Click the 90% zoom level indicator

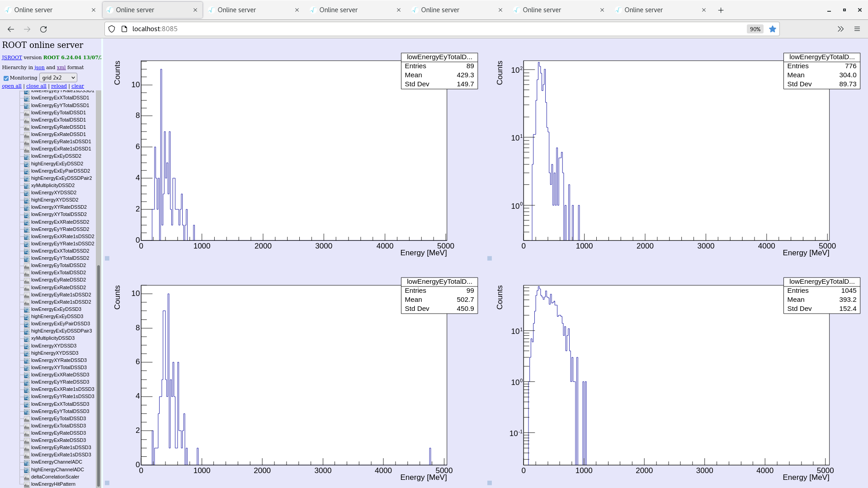coord(755,29)
